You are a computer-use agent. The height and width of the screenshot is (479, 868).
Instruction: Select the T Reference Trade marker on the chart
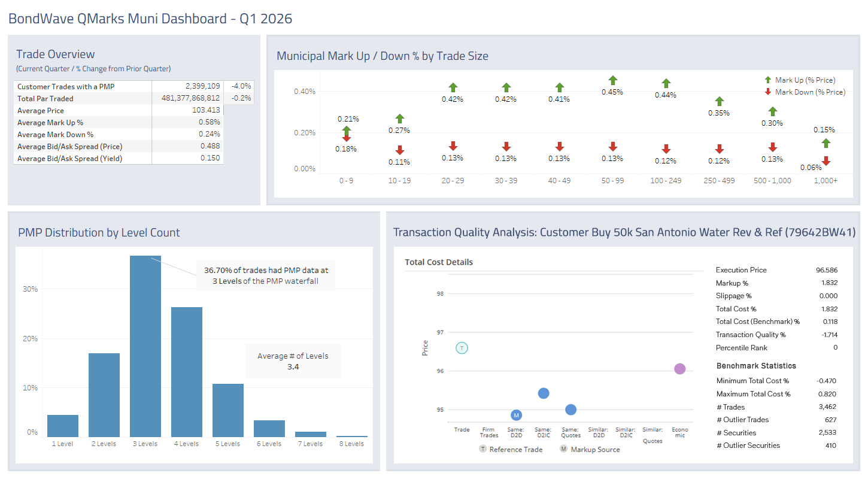462,348
